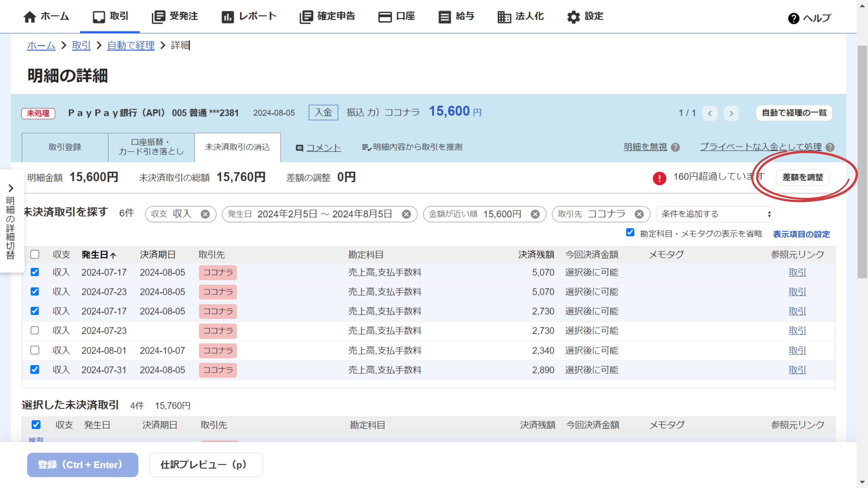This screenshot has width=868, height=488.
Task: Select 口座振替・カード引き落とし tab
Action: [151, 147]
